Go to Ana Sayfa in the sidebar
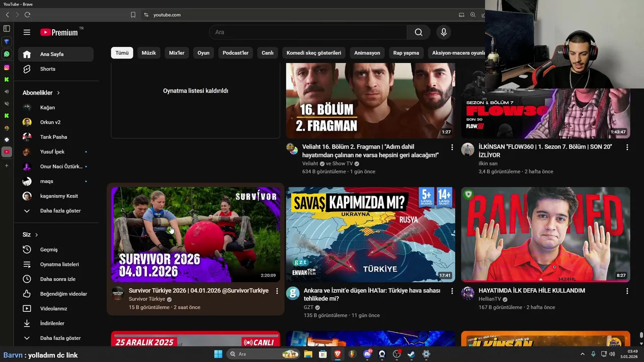 pos(56,54)
